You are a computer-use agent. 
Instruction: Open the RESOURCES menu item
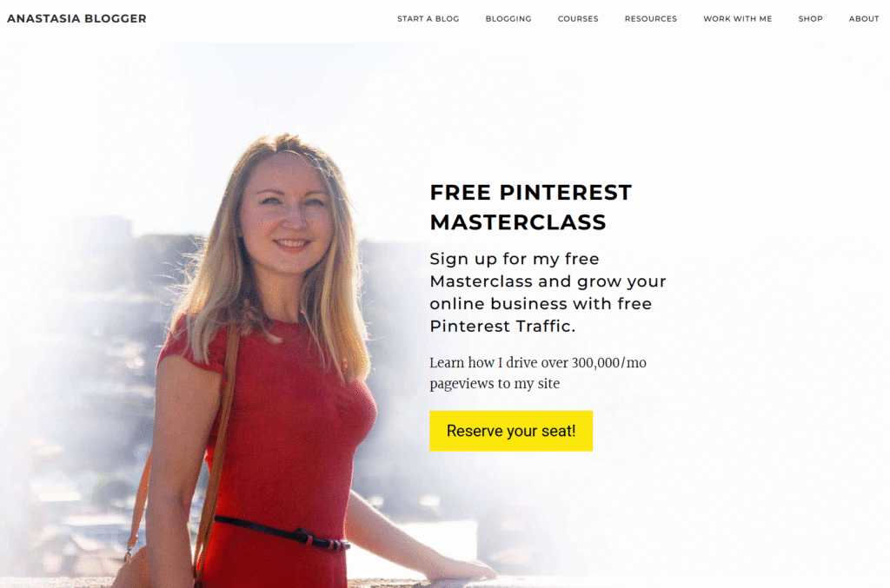(x=650, y=19)
